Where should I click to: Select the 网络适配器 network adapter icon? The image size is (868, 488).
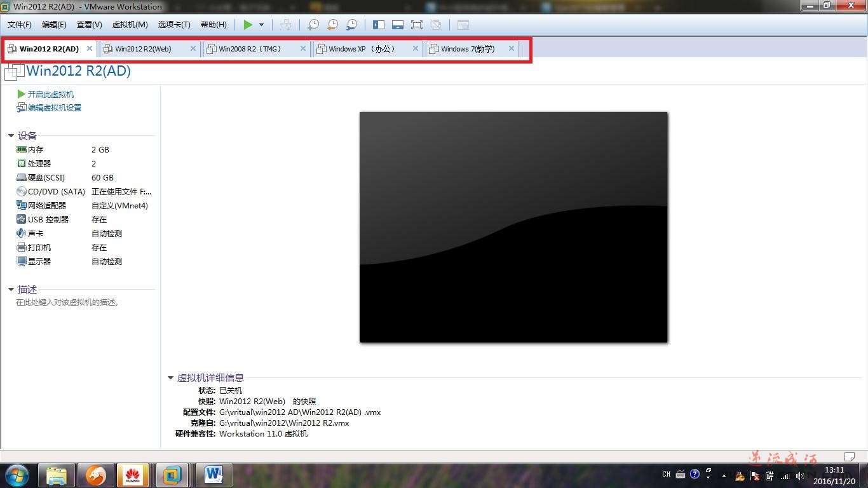point(22,205)
